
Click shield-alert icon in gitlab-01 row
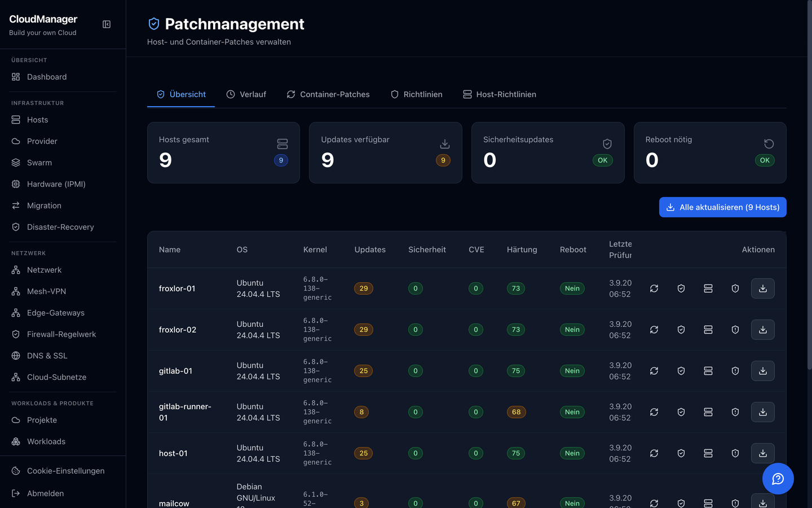point(735,371)
